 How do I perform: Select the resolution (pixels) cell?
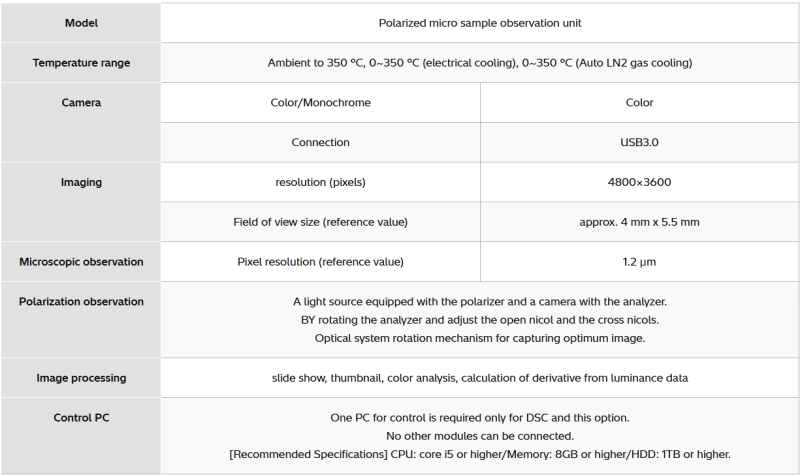click(x=320, y=182)
